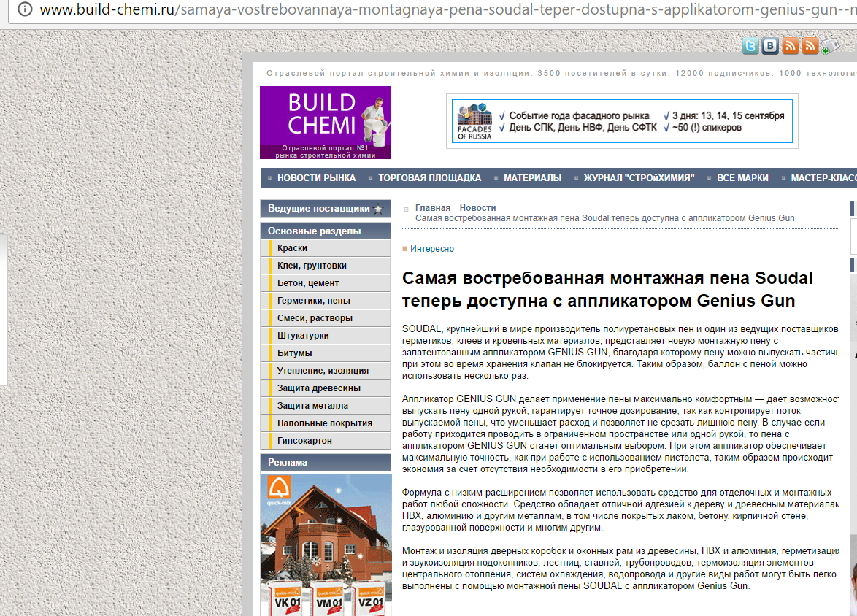Open НОВОСТИ РЫНКА in the navigation bar
Screen dimensions: 857x616
316,178
